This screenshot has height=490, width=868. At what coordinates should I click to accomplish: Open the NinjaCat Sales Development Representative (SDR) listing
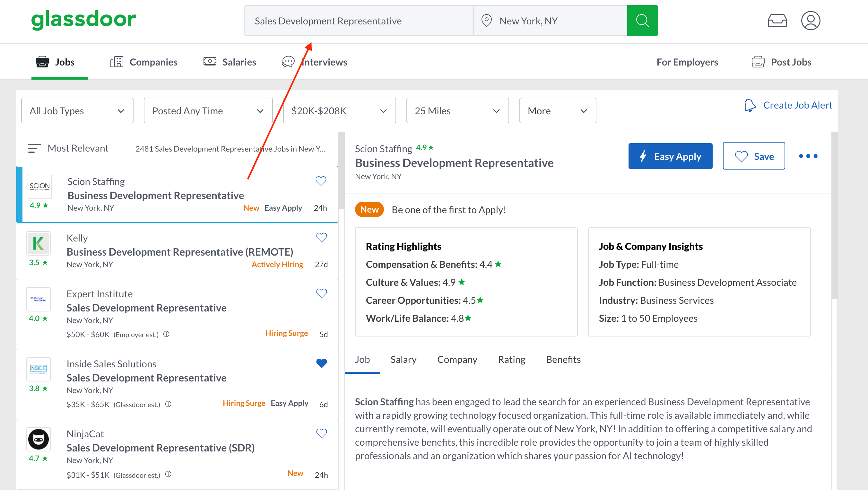177,454
